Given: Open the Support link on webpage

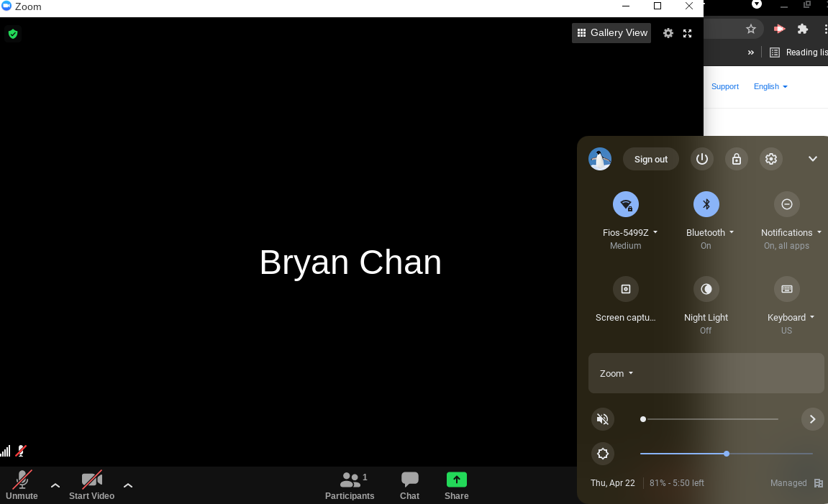Looking at the screenshot, I should [x=725, y=86].
